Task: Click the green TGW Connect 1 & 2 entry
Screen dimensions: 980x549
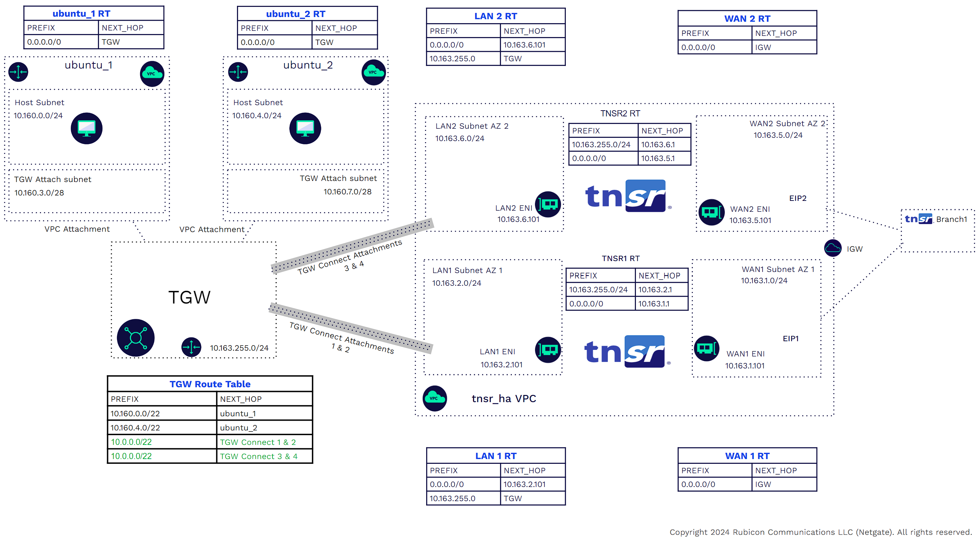Action: tap(258, 442)
